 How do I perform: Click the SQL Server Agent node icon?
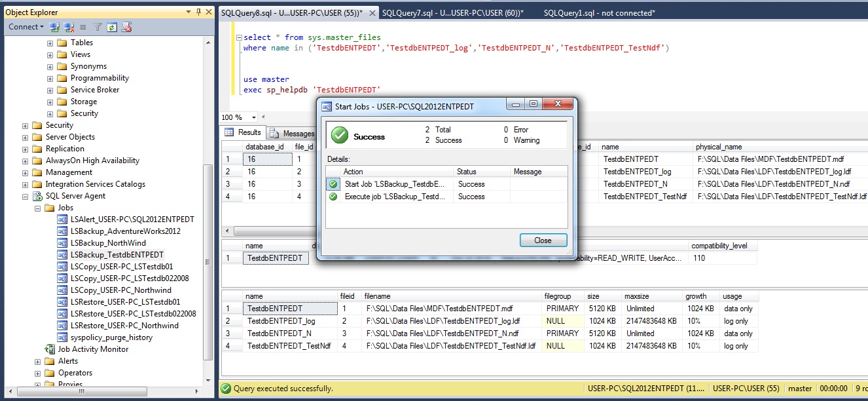pos(38,196)
